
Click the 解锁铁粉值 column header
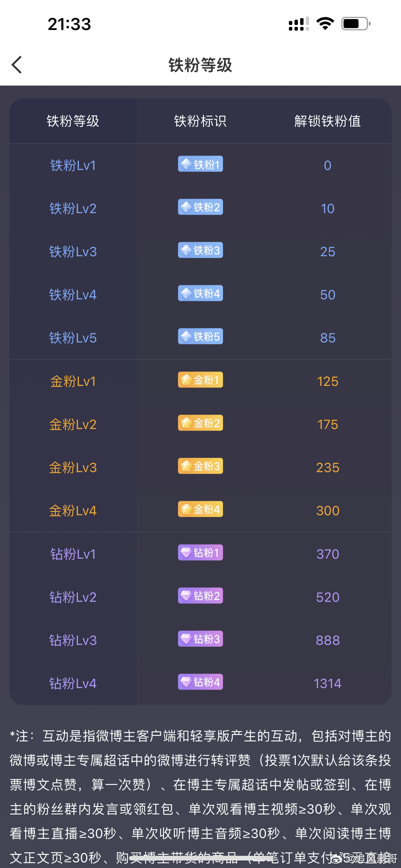click(327, 122)
